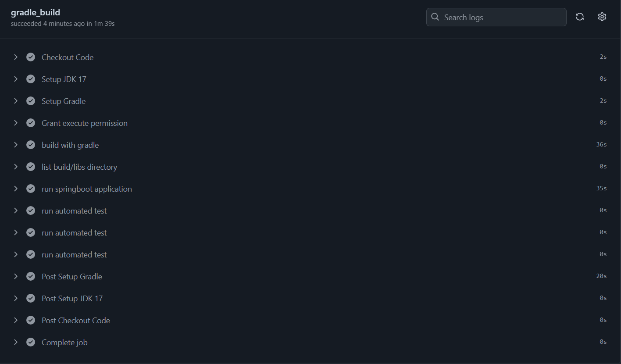621x364 pixels.
Task: Click the magnifier icon in search box
Action: (435, 17)
